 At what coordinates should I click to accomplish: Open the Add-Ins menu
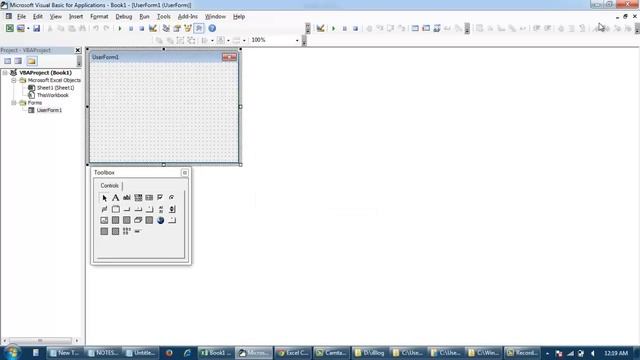187,17
